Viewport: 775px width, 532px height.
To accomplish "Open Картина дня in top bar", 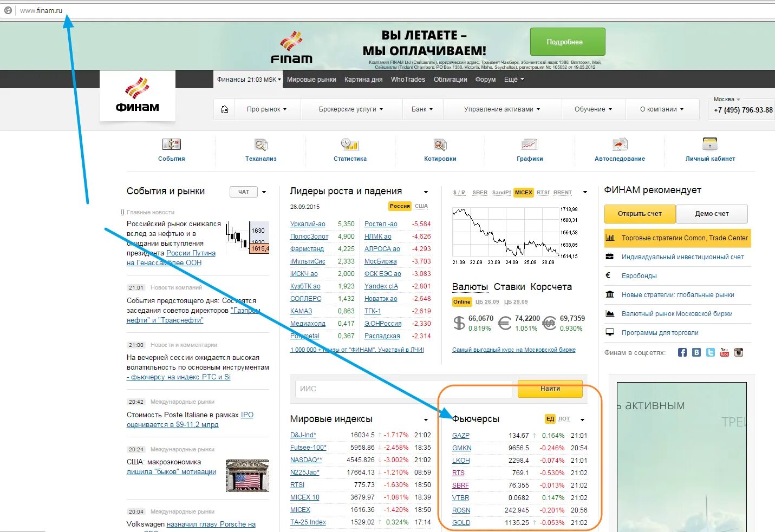I will [x=363, y=80].
